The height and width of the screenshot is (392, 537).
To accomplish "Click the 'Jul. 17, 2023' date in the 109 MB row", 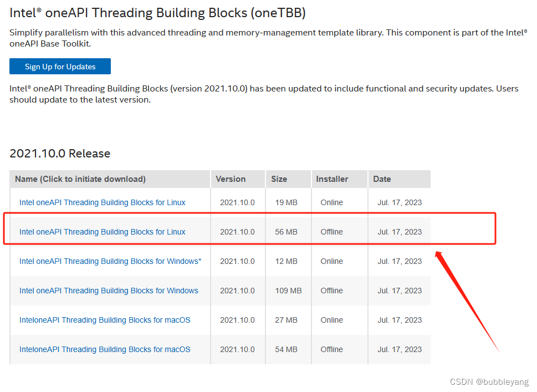I will (x=400, y=291).
